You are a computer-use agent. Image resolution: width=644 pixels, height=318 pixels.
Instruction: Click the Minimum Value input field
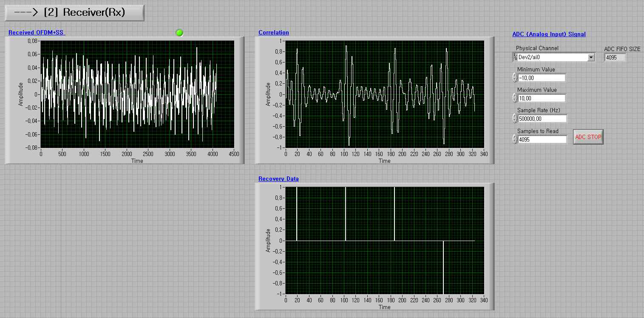(x=542, y=78)
